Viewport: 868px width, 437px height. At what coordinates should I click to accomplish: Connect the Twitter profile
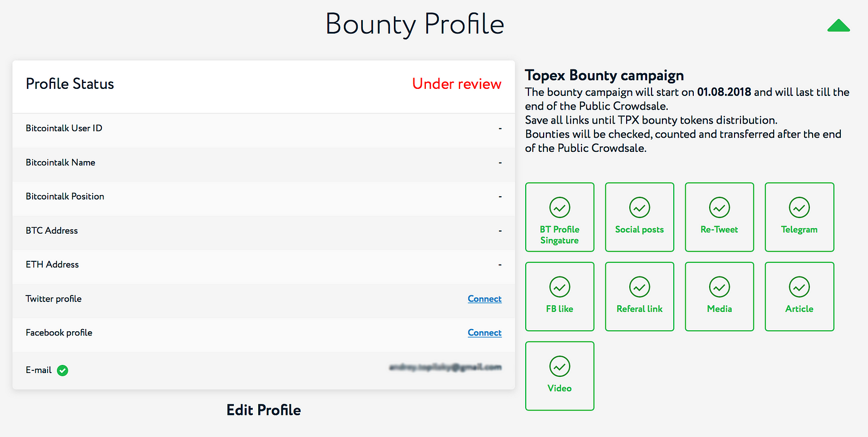coord(484,299)
